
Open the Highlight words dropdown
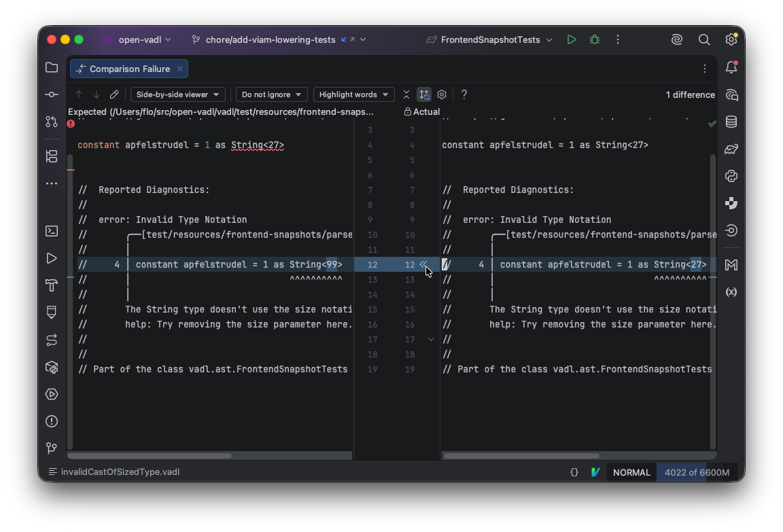point(353,94)
